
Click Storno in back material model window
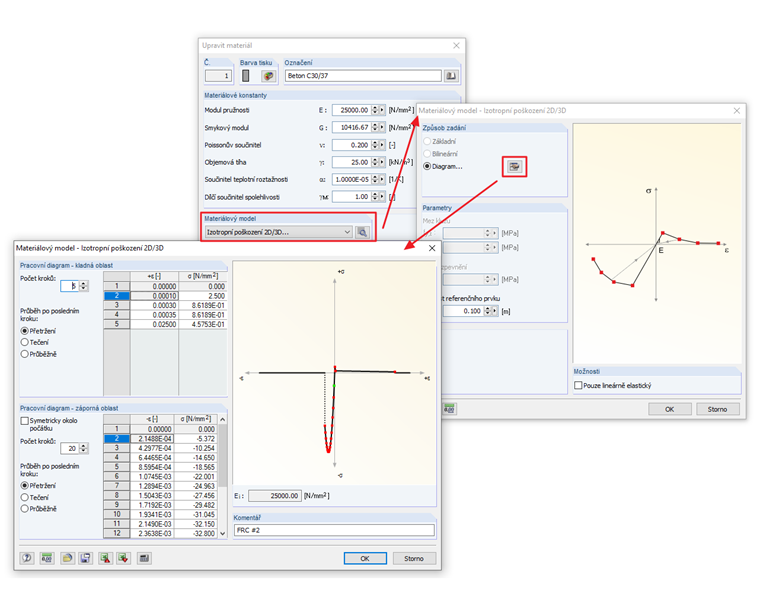[717, 409]
